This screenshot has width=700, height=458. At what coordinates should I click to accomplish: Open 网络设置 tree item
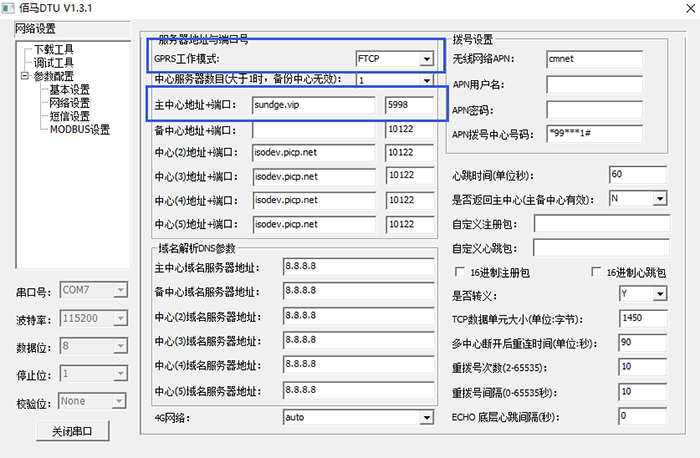(x=69, y=103)
